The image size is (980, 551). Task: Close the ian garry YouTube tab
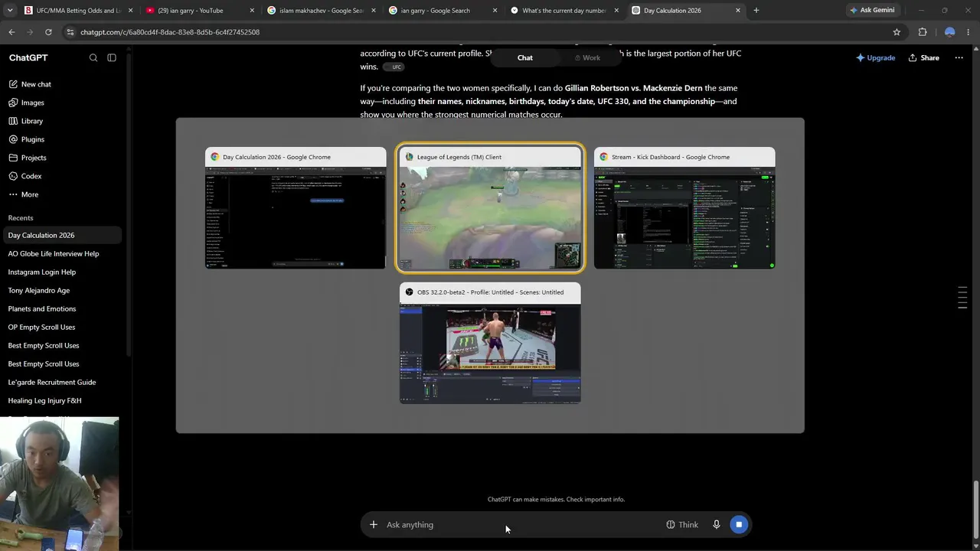[252, 10]
